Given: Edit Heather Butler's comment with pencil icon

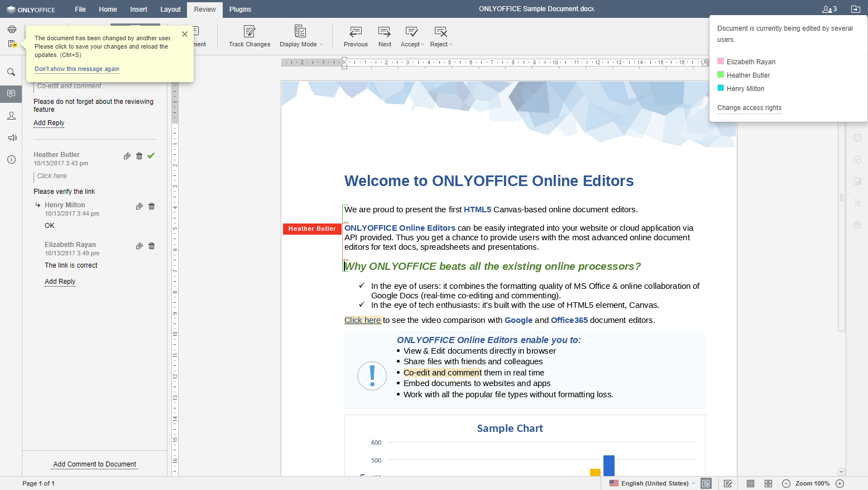Looking at the screenshot, I should [127, 156].
